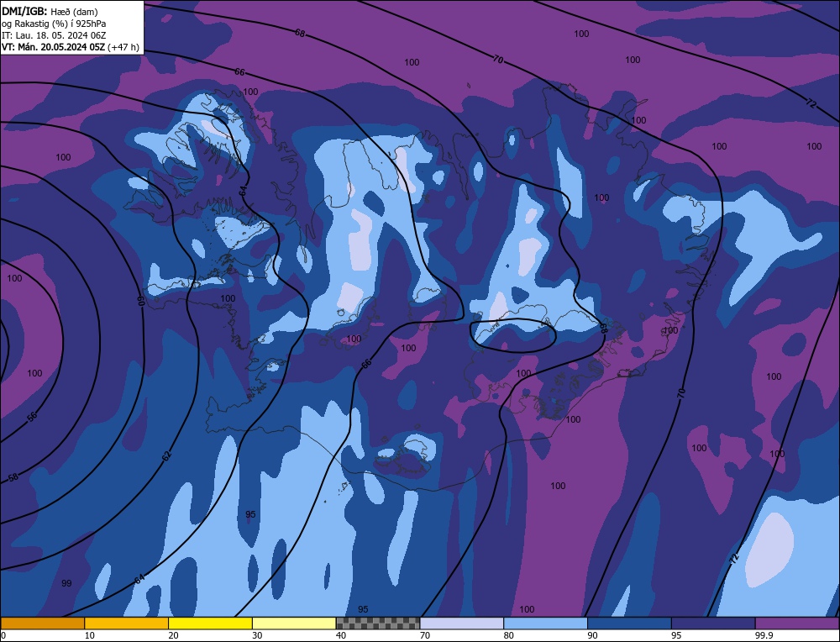840x642 pixels.
Task: Click the lavender 70–80 legend swatch
Action: (462, 623)
